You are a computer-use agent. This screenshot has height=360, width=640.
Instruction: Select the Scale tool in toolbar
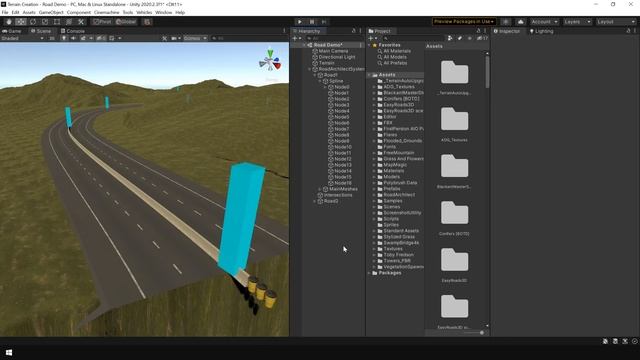45,22
